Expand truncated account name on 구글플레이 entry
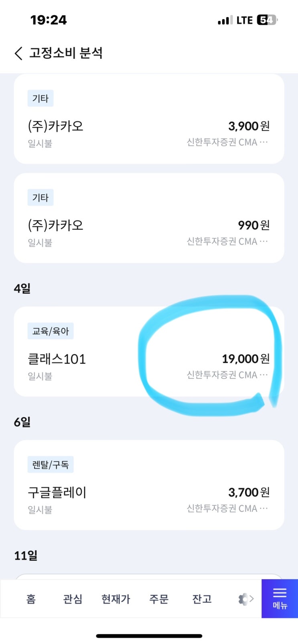 264,508
